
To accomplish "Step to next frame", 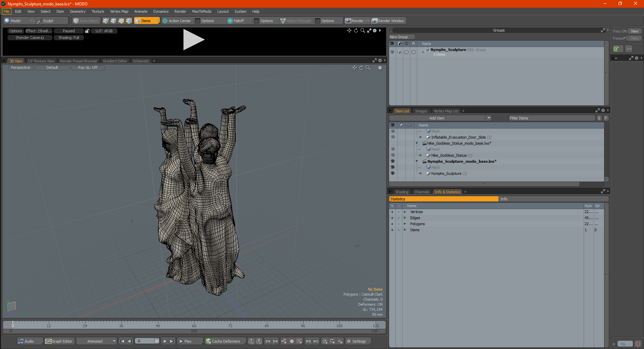I will [164, 341].
